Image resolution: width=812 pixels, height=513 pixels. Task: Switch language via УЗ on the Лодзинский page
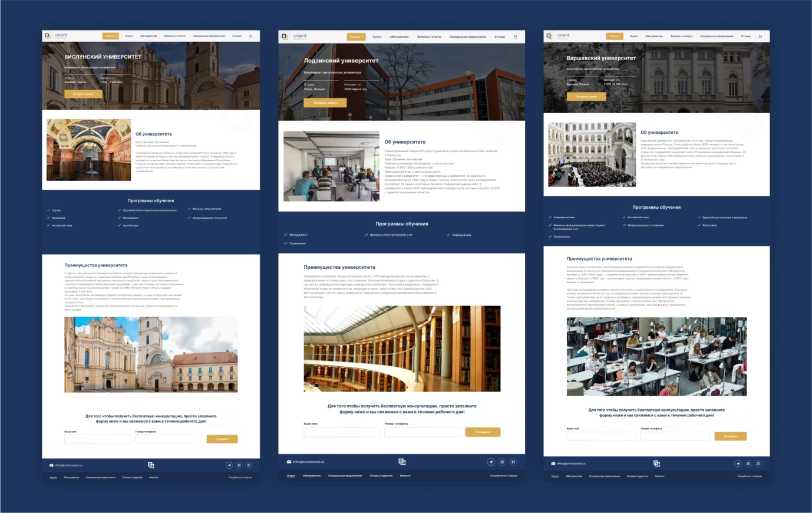pyautogui.click(x=516, y=37)
